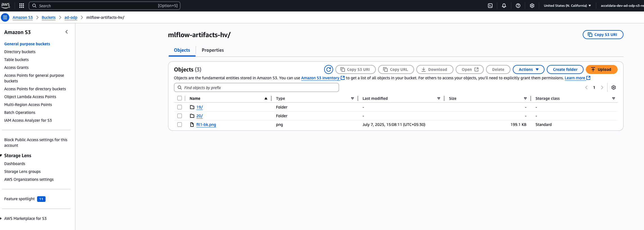
Task: Go to Amazon S3 breadcrumb
Action: (22, 17)
